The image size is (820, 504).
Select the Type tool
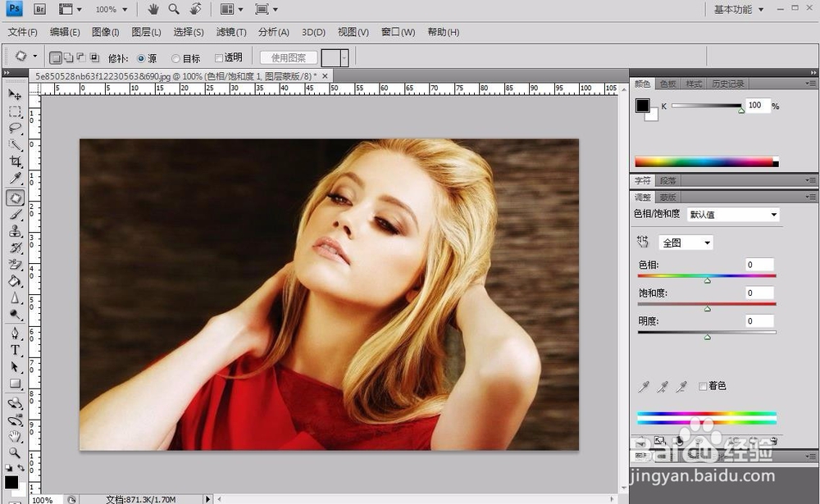pyautogui.click(x=15, y=350)
